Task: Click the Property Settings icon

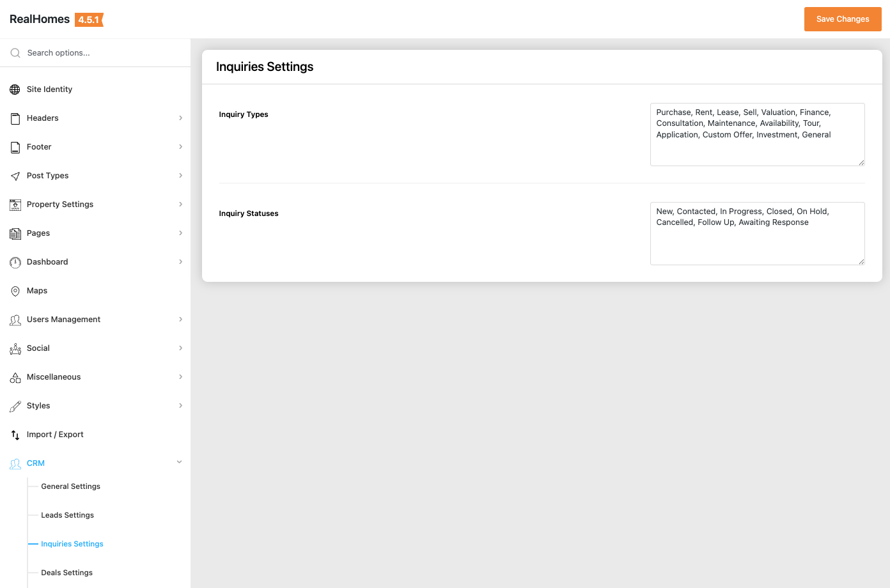Action: pos(15,205)
